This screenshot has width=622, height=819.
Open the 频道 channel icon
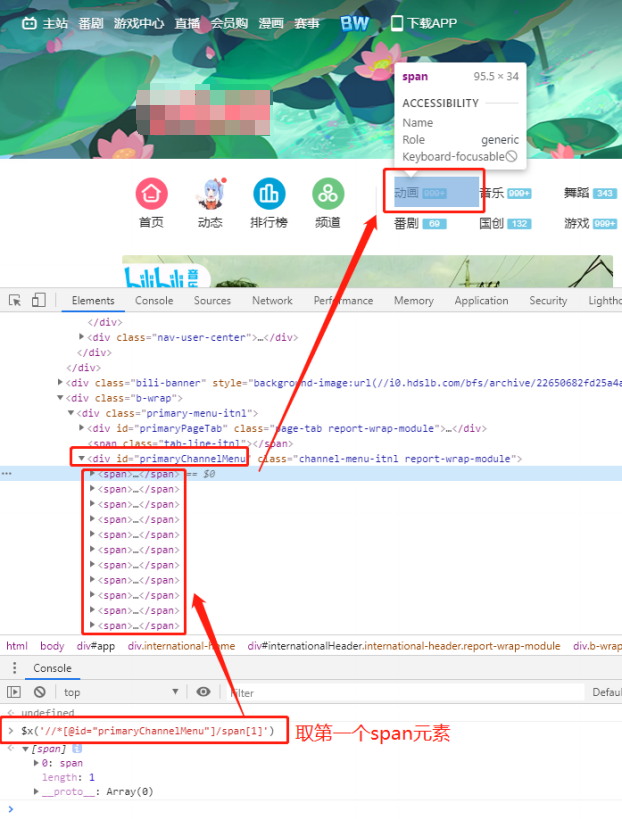(328, 193)
